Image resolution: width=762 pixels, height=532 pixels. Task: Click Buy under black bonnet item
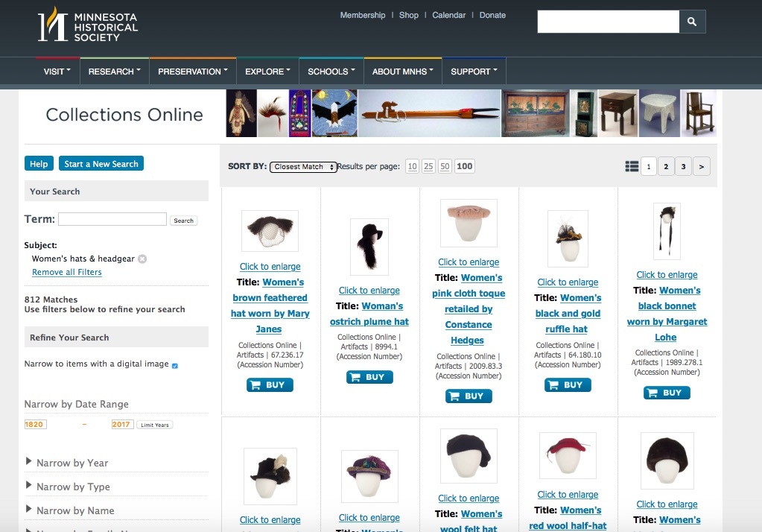coord(667,393)
